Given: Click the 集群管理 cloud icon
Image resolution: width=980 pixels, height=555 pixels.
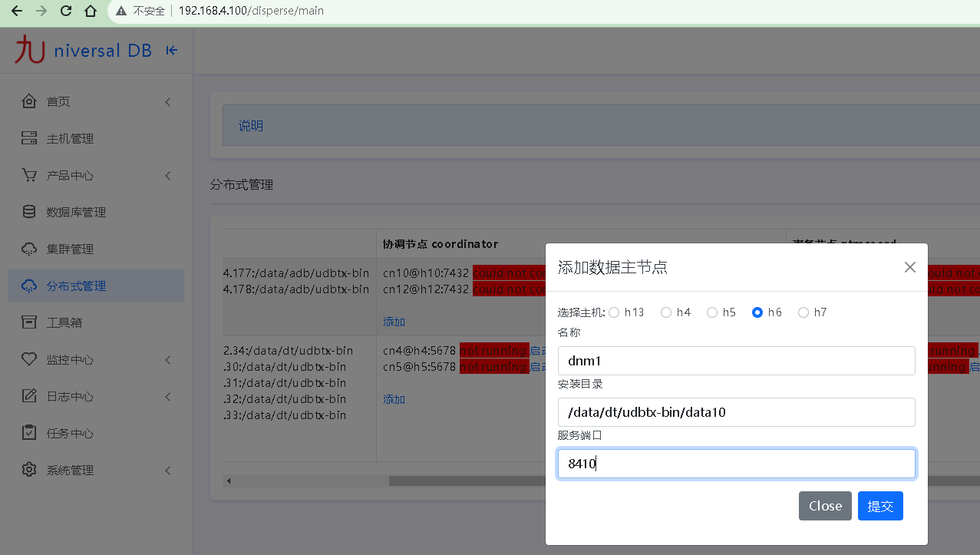Looking at the screenshot, I should (x=29, y=249).
